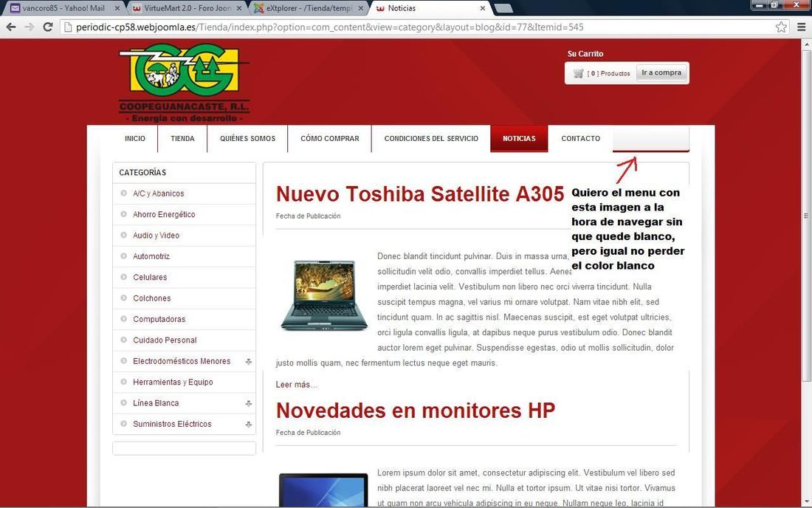Click the scrollbar up arrow

[x=806, y=44]
